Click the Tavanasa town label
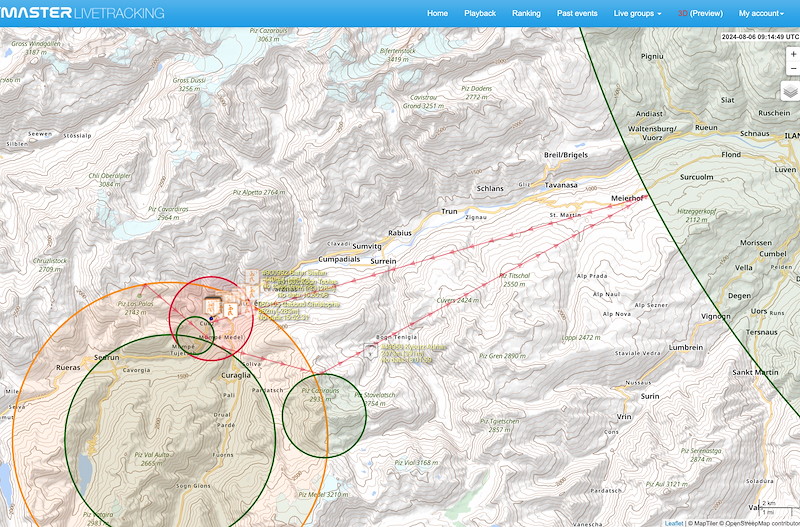 coord(561,185)
